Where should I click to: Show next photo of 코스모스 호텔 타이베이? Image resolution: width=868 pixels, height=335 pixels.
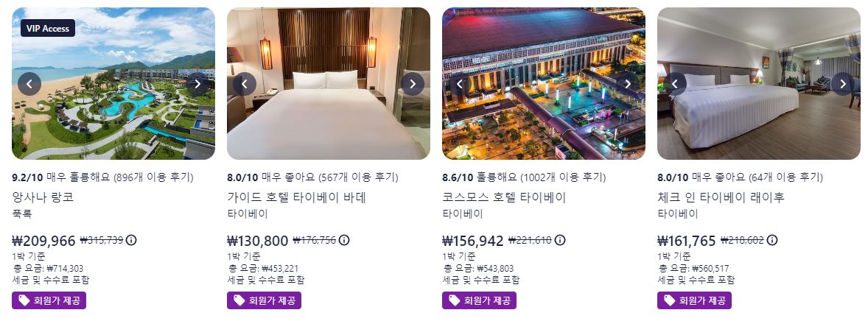pos(627,84)
